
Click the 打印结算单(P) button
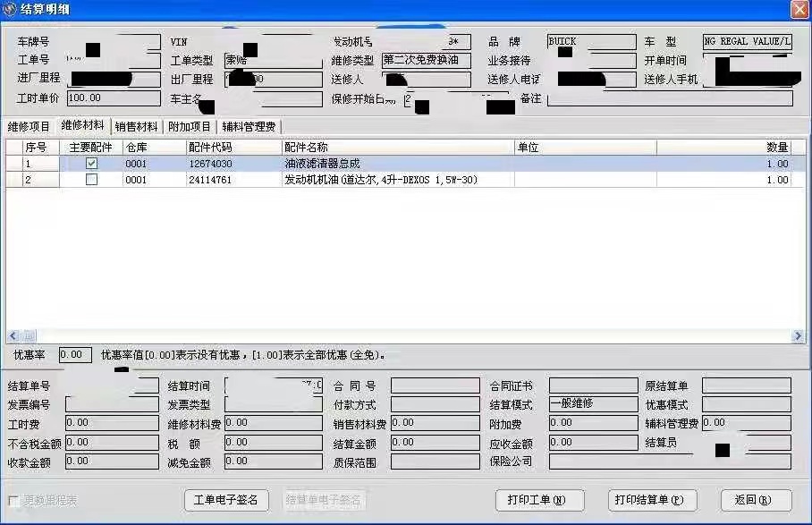pos(652,500)
